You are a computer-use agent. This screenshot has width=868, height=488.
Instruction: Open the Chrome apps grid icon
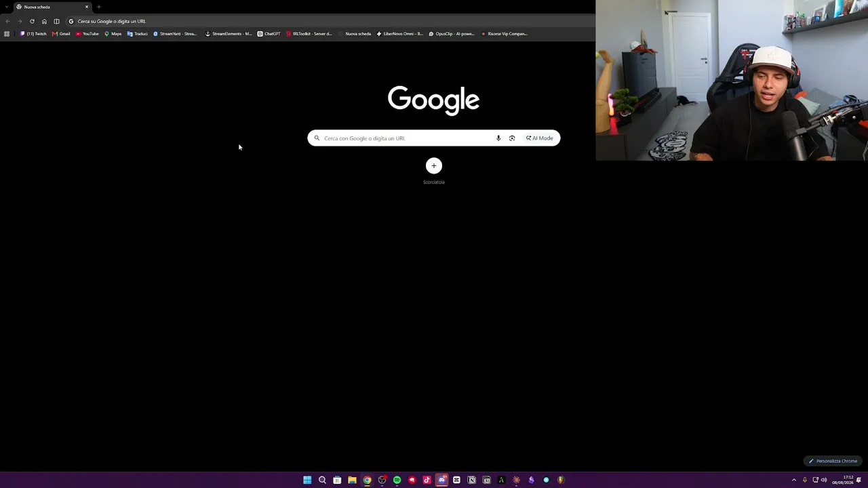[x=7, y=34]
